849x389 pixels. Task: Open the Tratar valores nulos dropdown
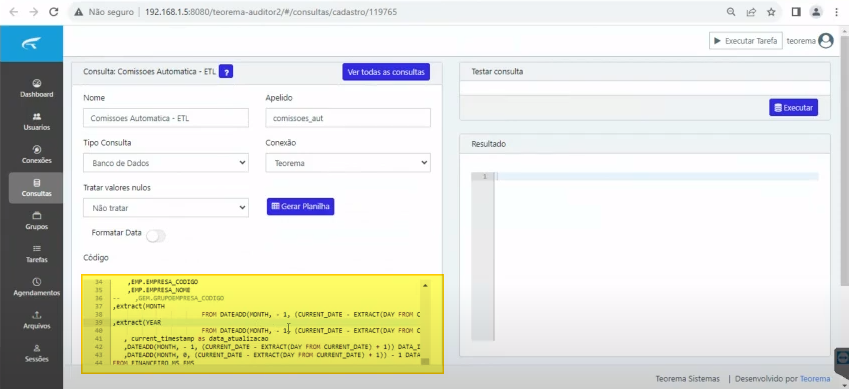click(x=166, y=208)
